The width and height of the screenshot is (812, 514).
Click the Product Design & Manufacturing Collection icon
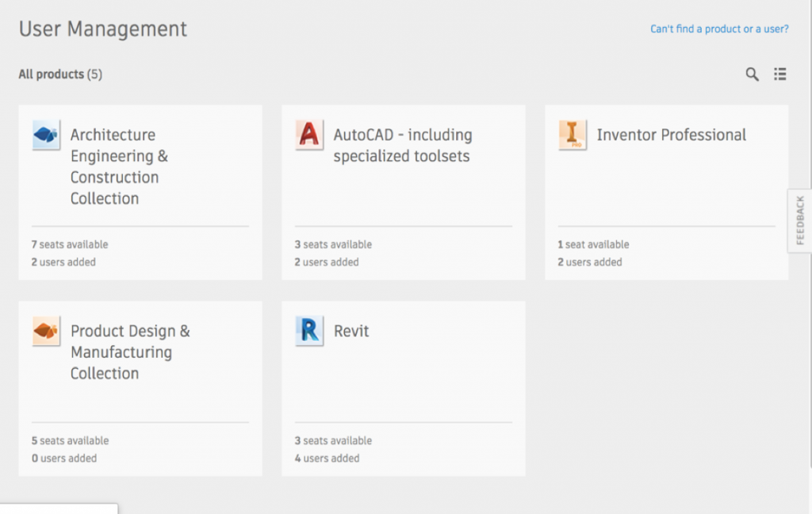coord(46,331)
